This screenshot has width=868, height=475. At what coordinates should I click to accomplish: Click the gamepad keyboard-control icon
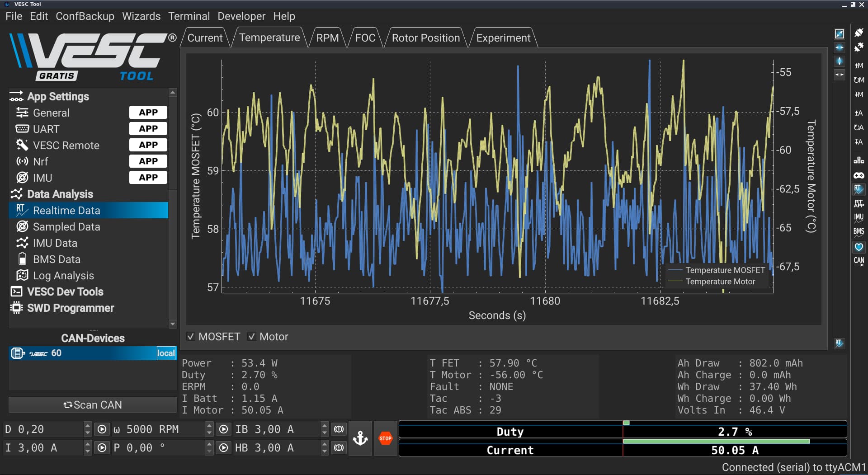tap(859, 175)
